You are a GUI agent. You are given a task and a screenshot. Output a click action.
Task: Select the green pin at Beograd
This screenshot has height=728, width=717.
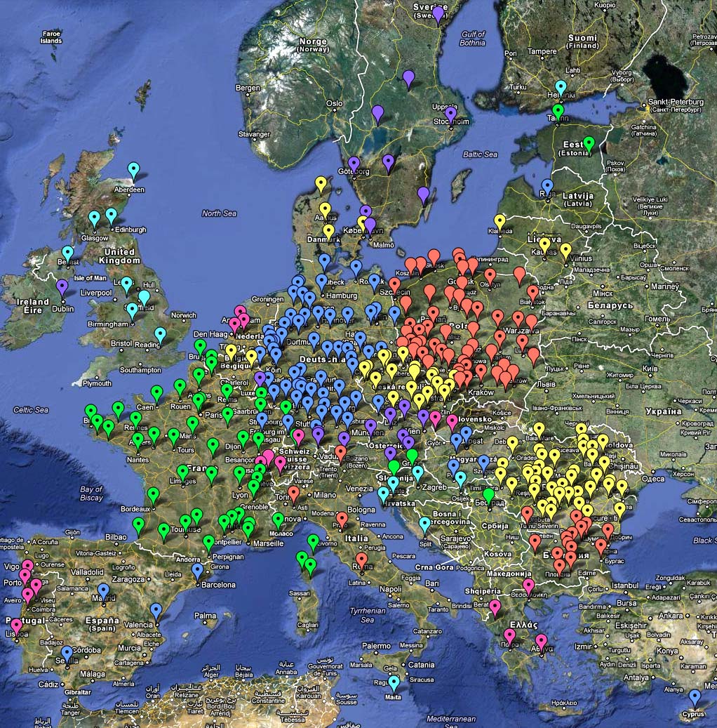488,495
